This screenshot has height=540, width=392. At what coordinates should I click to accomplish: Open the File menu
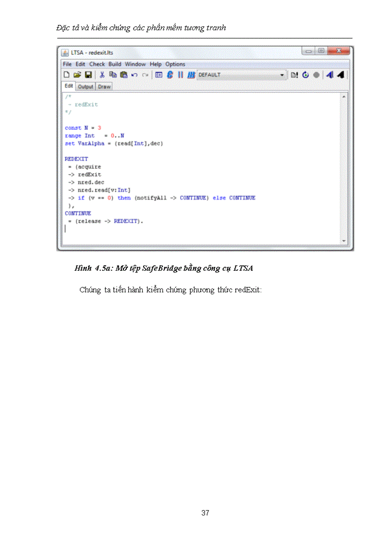click(x=67, y=64)
